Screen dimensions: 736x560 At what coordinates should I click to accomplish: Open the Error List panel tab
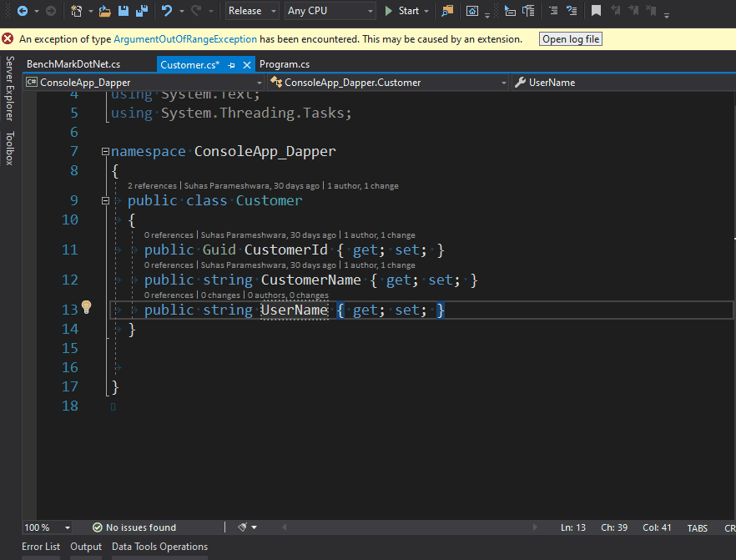point(41,547)
